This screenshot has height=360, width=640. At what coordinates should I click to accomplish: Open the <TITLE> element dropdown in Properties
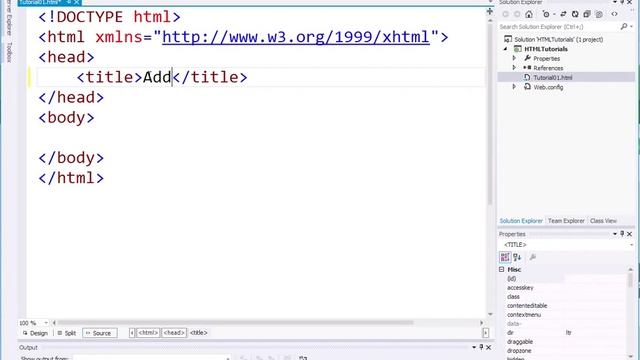(631, 245)
